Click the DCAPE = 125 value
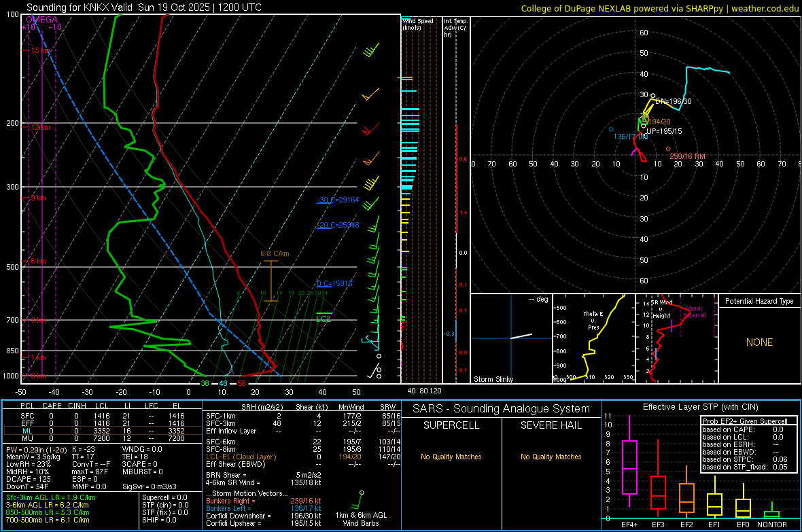Viewport: 802px width, 532px height. [28, 479]
